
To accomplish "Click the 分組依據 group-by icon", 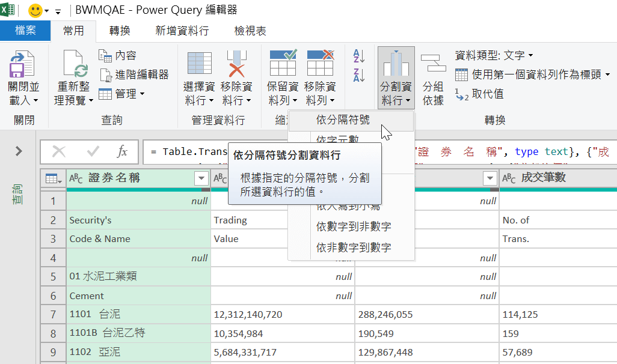I will 433,63.
